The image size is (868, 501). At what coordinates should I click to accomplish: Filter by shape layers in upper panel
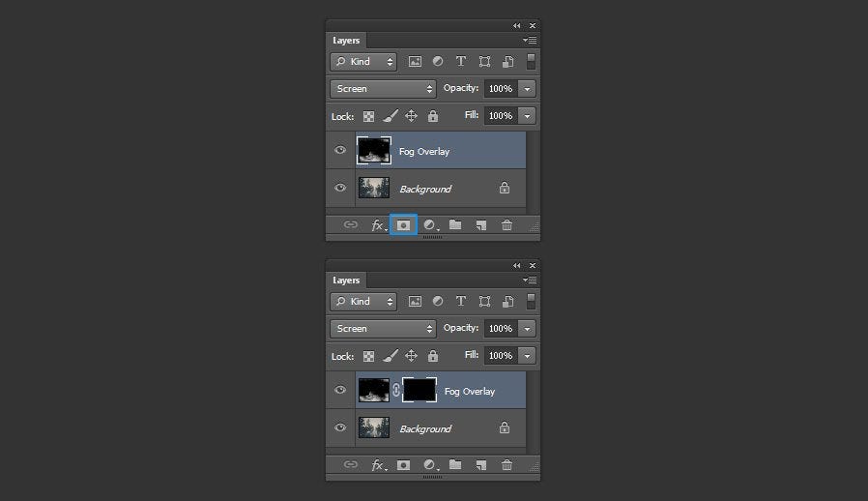point(484,62)
